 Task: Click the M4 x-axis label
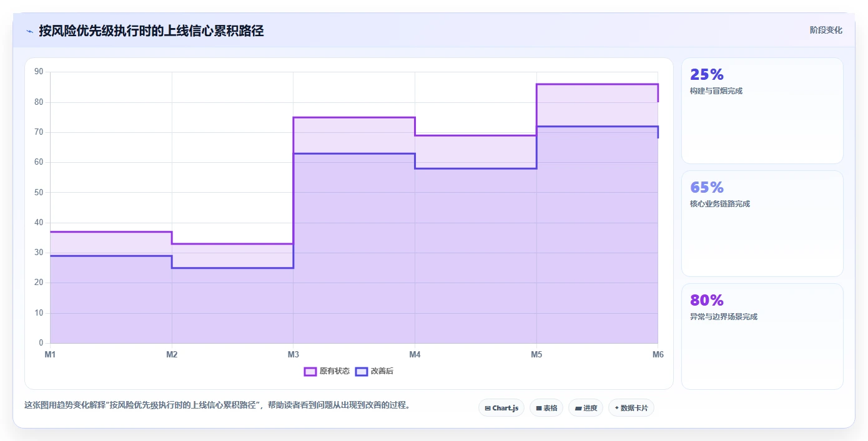(x=415, y=354)
